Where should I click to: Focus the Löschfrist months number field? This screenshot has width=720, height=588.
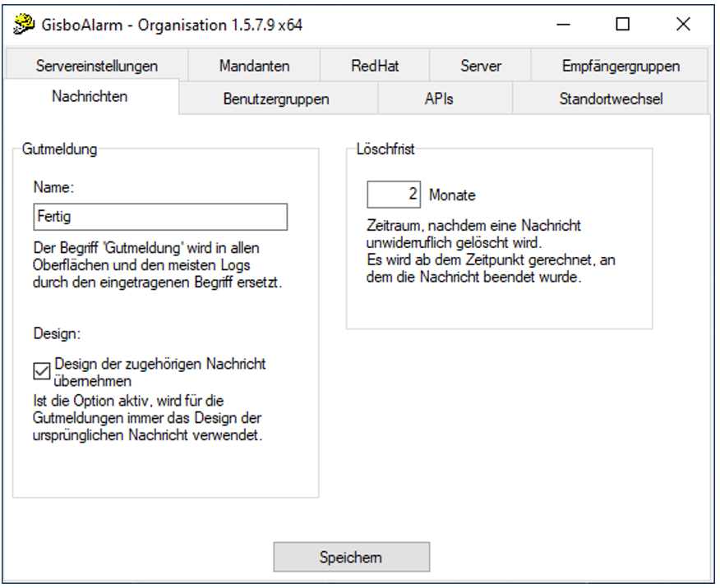(x=394, y=195)
